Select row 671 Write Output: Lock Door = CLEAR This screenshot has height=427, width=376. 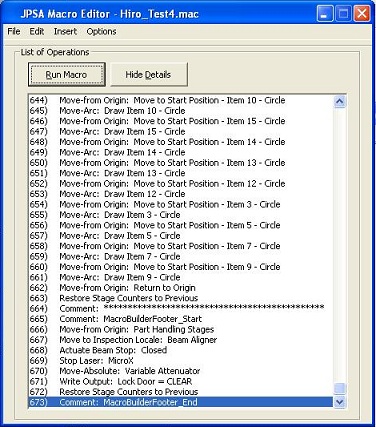181,381
